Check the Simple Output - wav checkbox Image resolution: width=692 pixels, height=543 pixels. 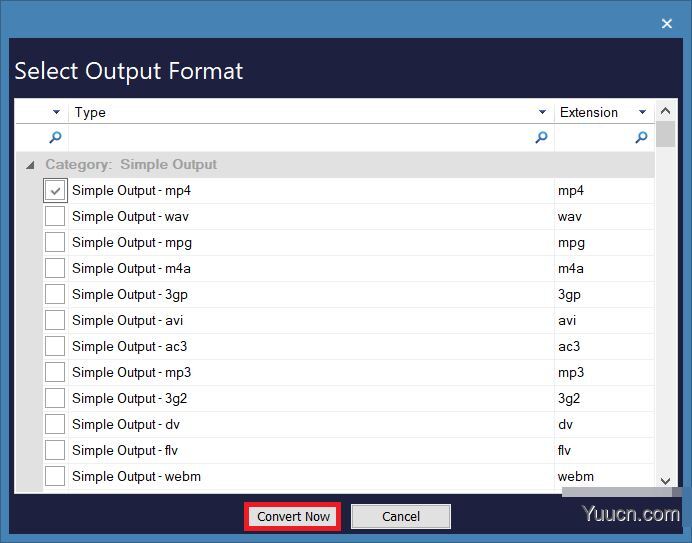pyautogui.click(x=55, y=216)
